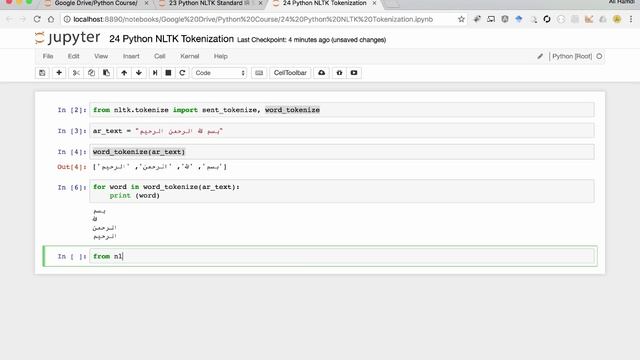Image resolution: width=640 pixels, height=360 pixels.
Task: Click cell In [3] ar_text assignment
Action: tap(342, 131)
